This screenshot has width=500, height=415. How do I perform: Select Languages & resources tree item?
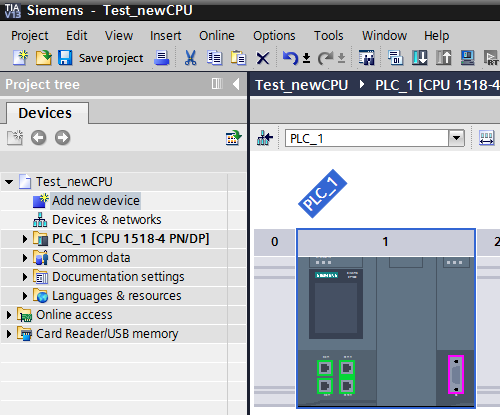(117, 296)
